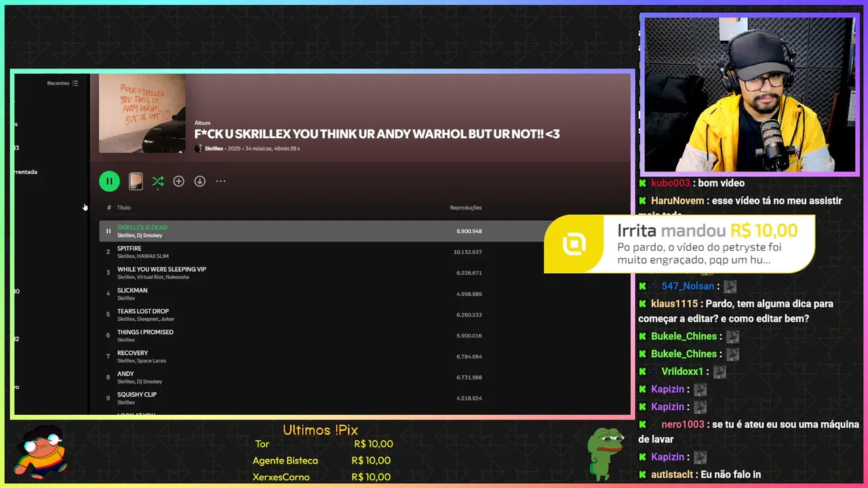The width and height of the screenshot is (868, 488).
Task: Open the album preview thumbnail button
Action: (x=136, y=181)
